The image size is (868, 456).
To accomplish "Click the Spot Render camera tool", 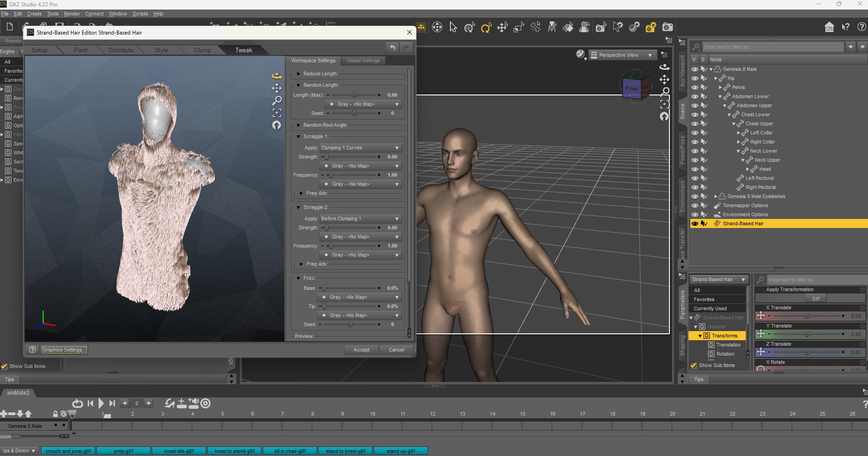I will point(601,27).
